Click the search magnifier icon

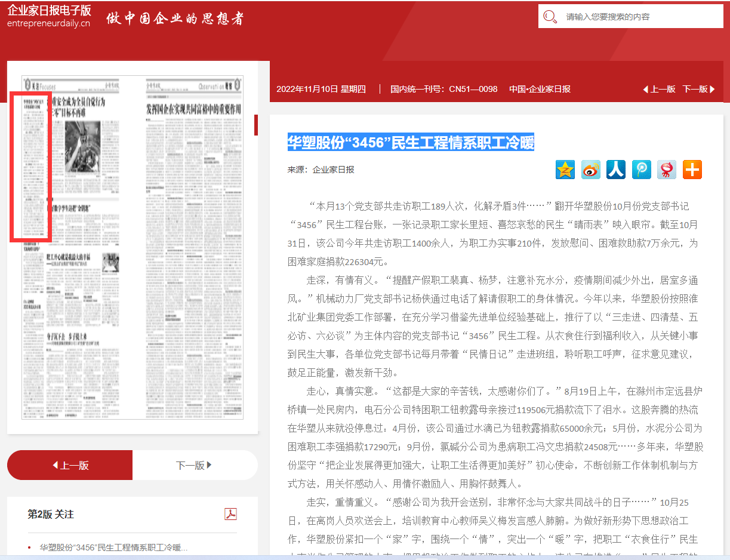550,17
